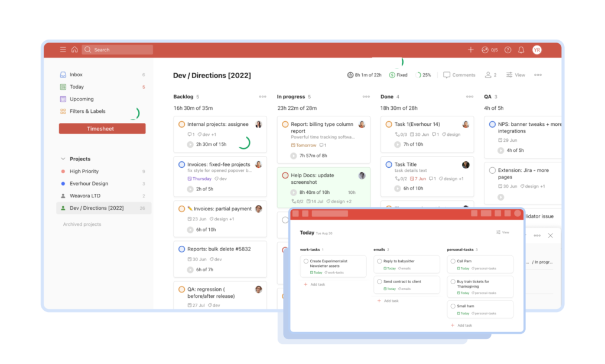Screen dimensions: 605x364
Task: Open the Done column overflow menu
Action: [470, 96]
